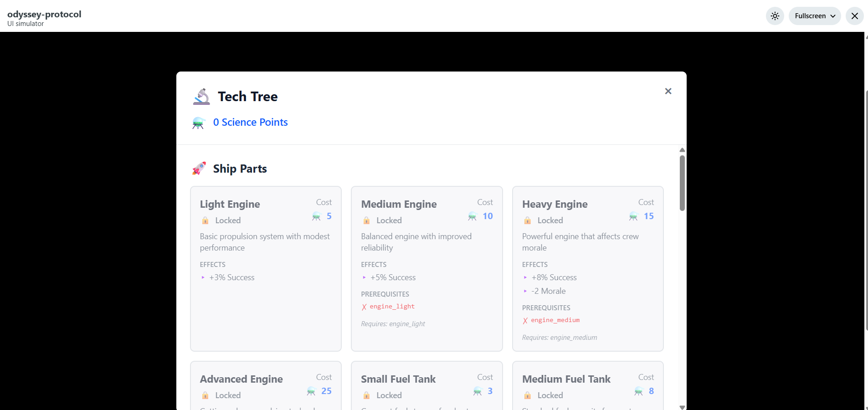
Task: Click the +5% Success effect on Medium Engine
Action: pos(393,277)
